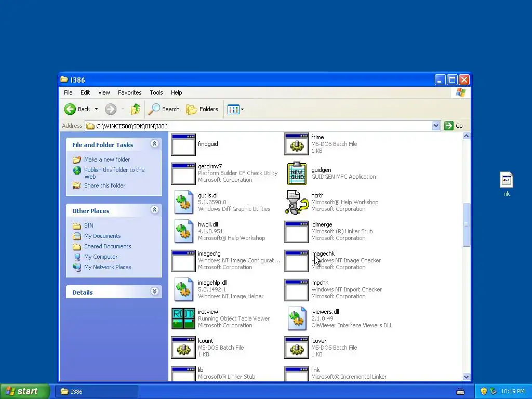Select the iviewers.dll file icon
This screenshot has width=532, height=399.
(x=297, y=318)
